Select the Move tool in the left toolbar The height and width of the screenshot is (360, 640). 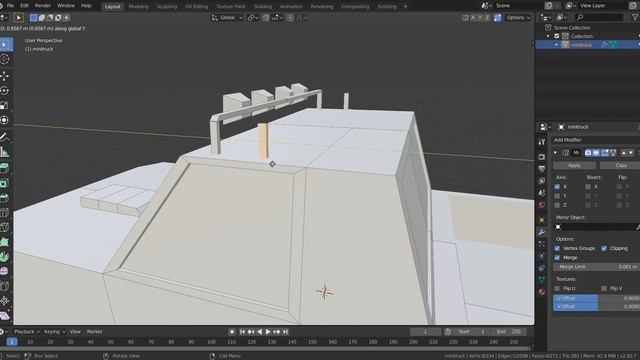tap(5, 76)
